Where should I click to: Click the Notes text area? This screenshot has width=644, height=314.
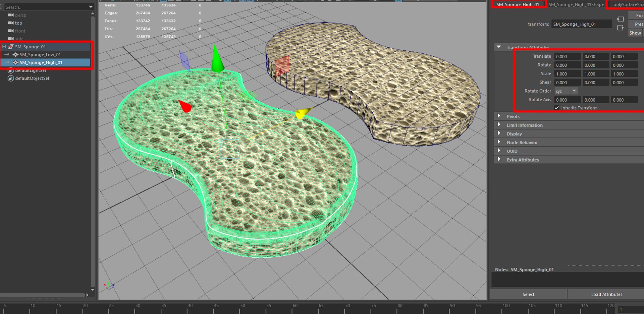pyautogui.click(x=568, y=279)
